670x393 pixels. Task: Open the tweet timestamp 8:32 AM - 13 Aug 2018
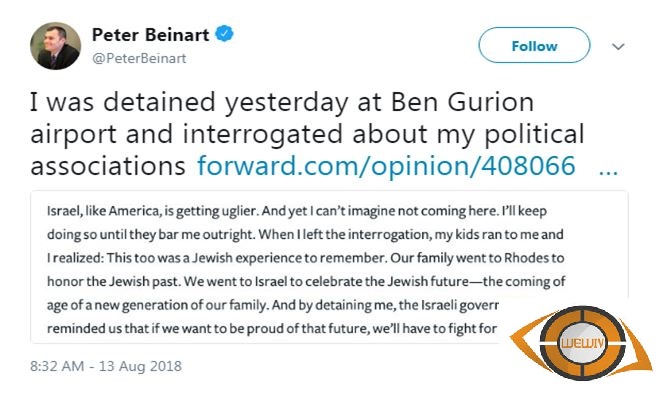coord(106,366)
